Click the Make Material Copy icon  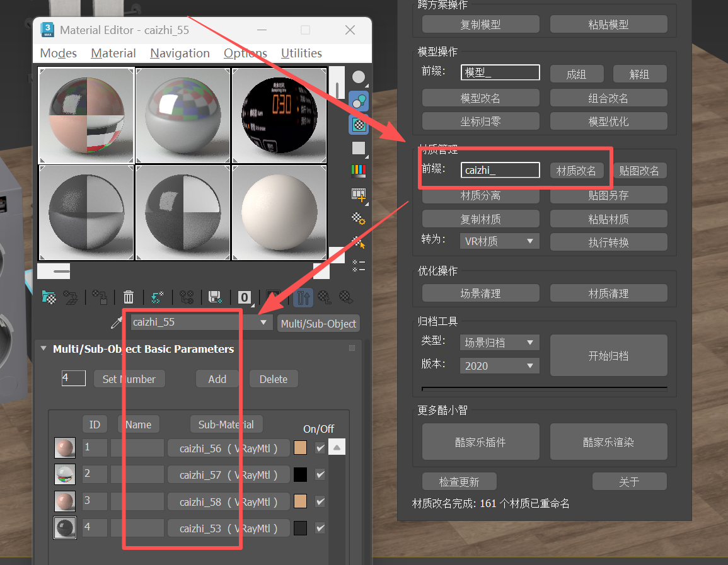coord(158,297)
